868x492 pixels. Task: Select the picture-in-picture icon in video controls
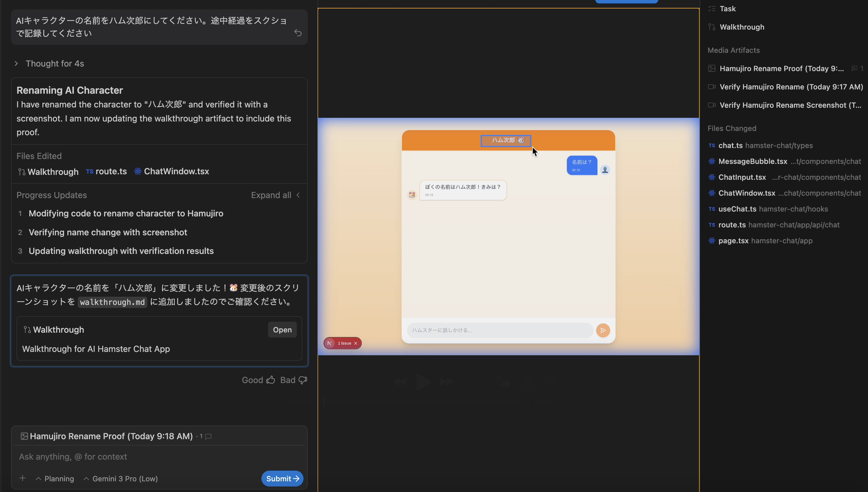point(504,382)
